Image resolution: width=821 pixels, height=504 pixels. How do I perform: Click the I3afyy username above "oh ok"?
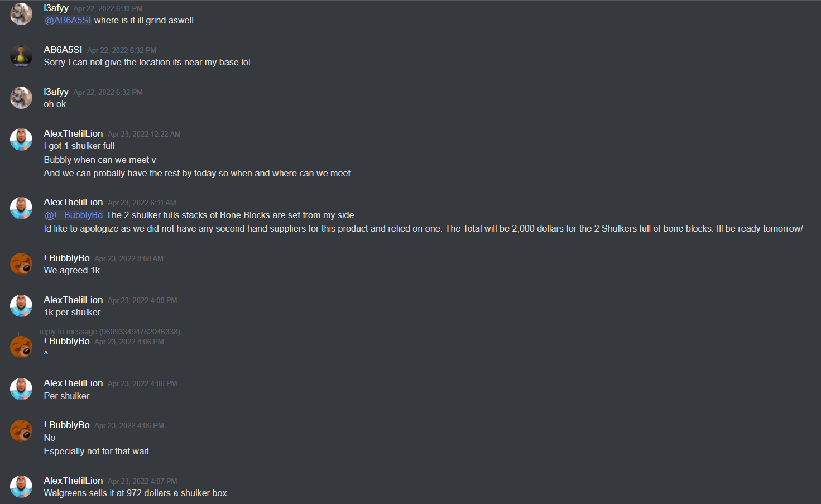click(56, 92)
